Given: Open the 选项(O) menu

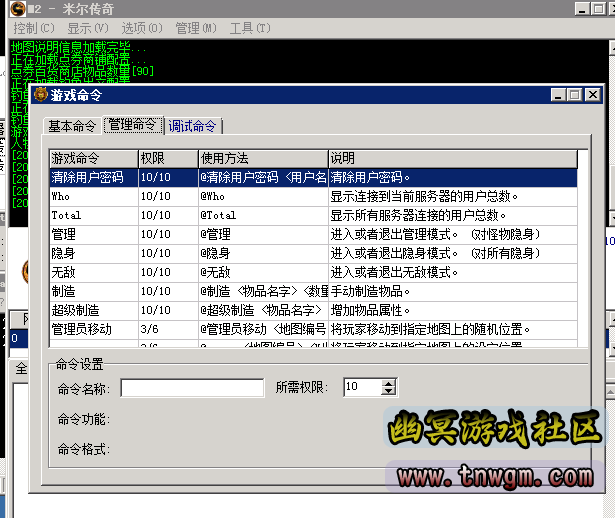Looking at the screenshot, I should click(142, 28).
